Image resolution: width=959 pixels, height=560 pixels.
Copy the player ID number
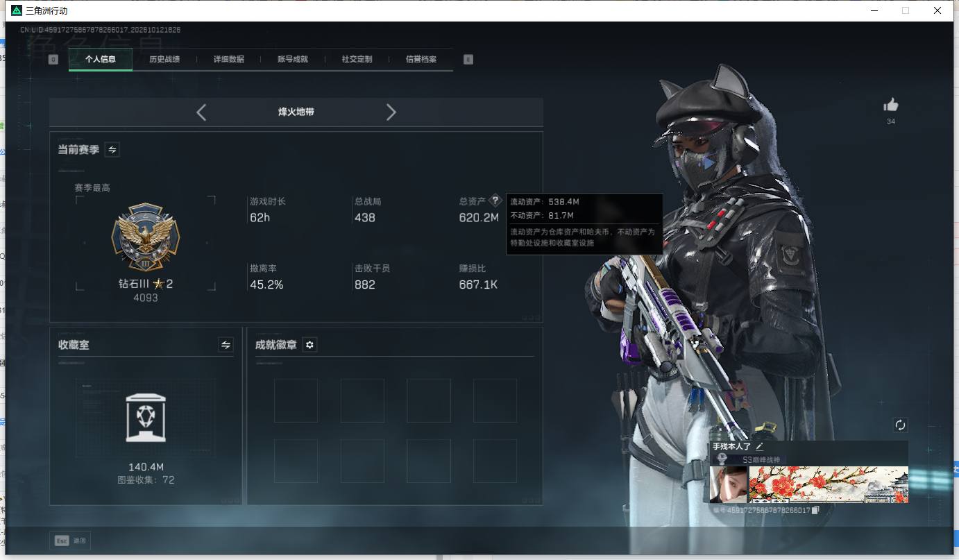click(816, 510)
